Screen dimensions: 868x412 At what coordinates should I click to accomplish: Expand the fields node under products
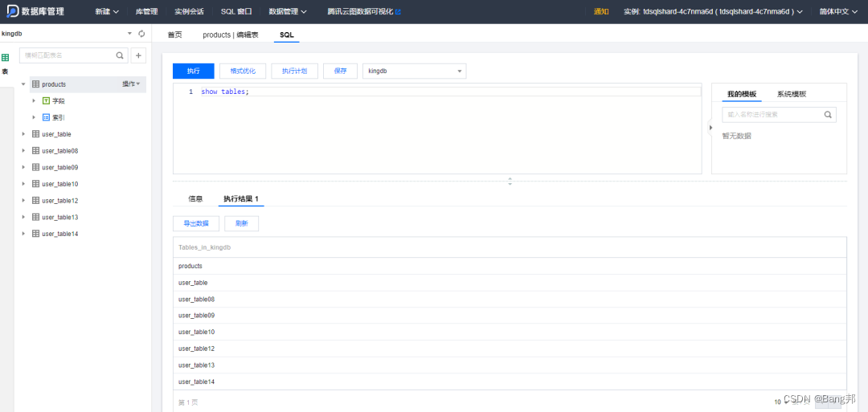[34, 100]
